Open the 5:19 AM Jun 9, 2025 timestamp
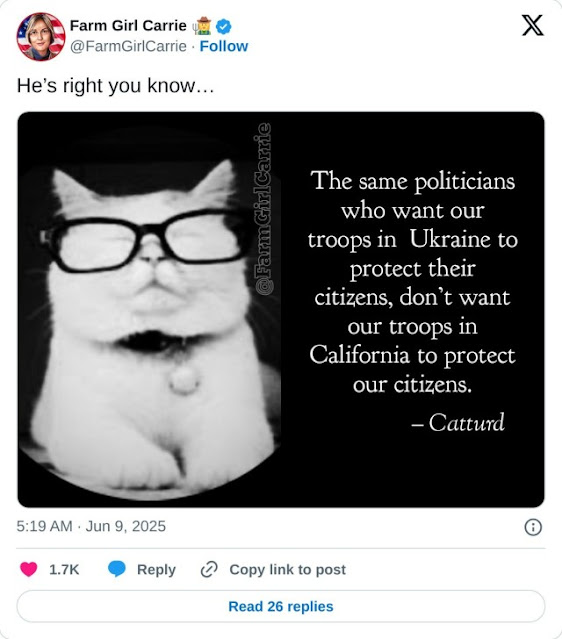Image resolution: width=562 pixels, height=639 pixels. pyautogui.click(x=91, y=526)
